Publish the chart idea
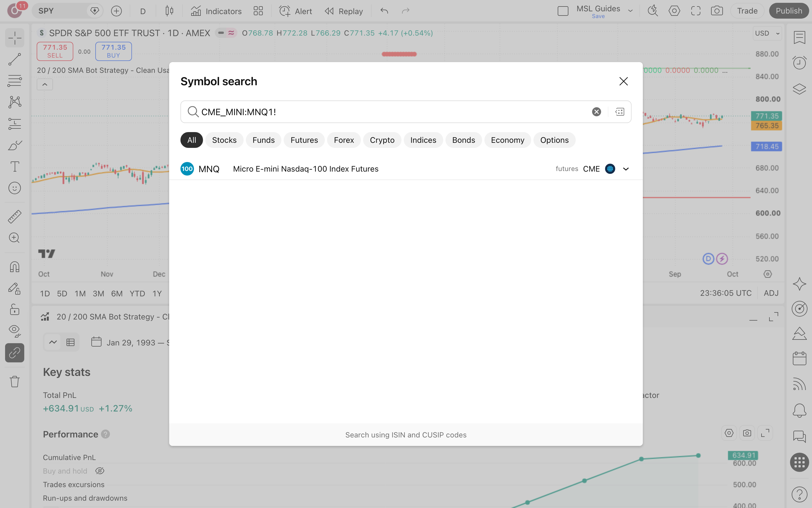812x508 pixels. (x=789, y=11)
